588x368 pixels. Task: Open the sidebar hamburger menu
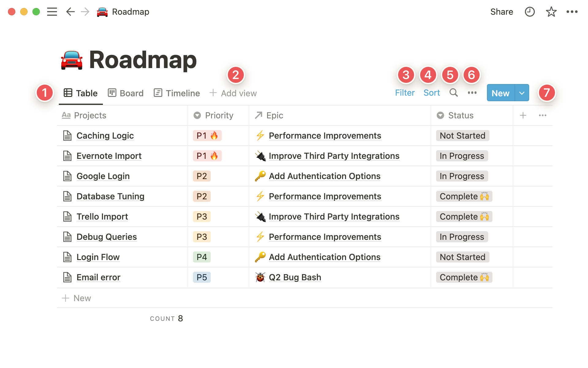pos(52,12)
